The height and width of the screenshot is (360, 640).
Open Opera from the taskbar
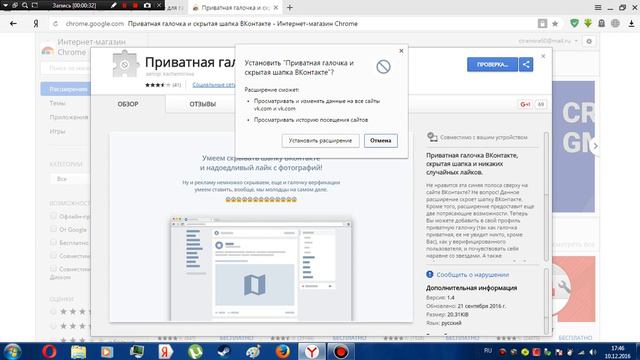(49, 351)
